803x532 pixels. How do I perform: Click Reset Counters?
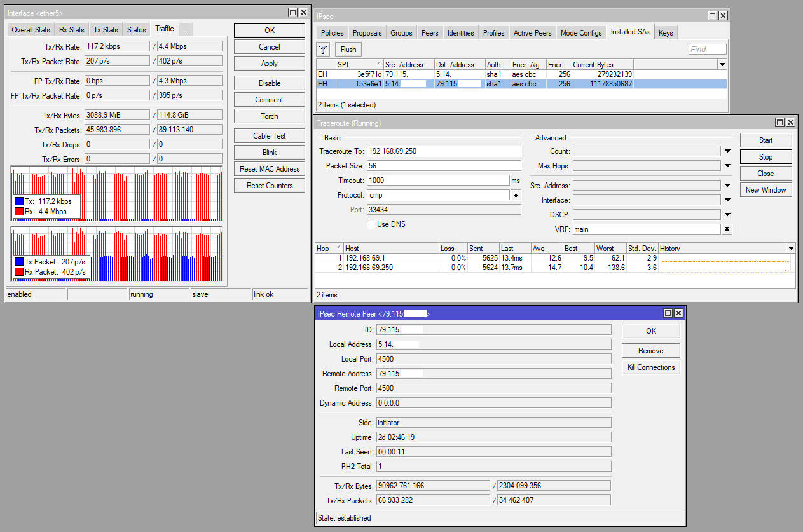click(x=270, y=186)
